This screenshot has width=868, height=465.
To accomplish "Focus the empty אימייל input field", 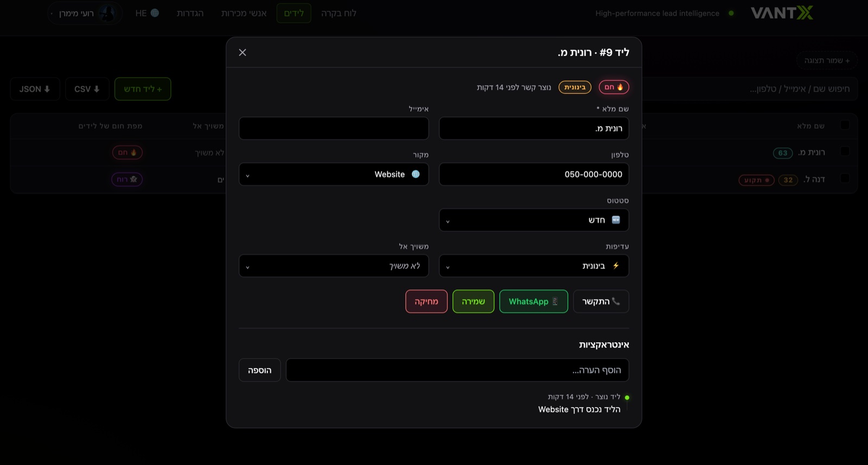I will click(x=334, y=129).
